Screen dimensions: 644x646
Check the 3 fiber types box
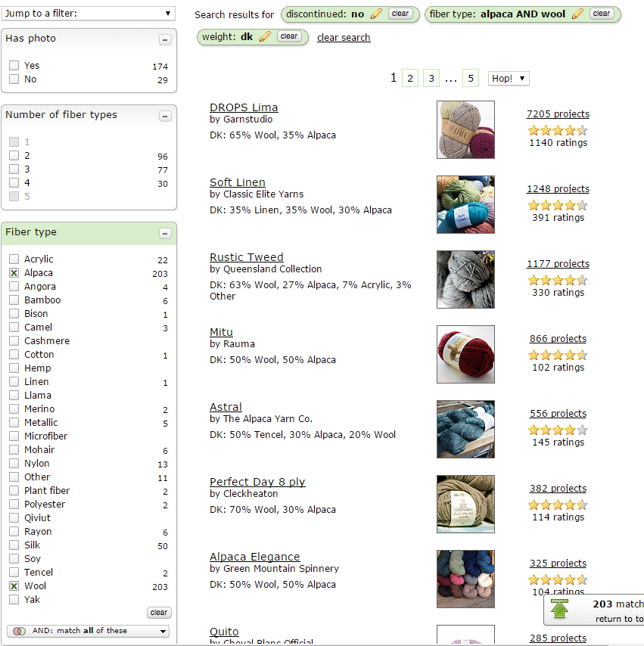tap(14, 169)
